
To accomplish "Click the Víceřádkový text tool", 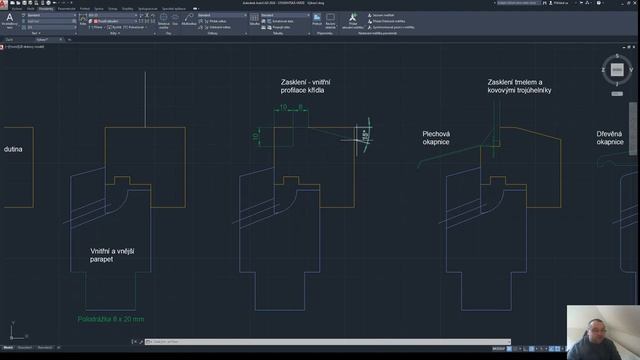I will click(9, 20).
